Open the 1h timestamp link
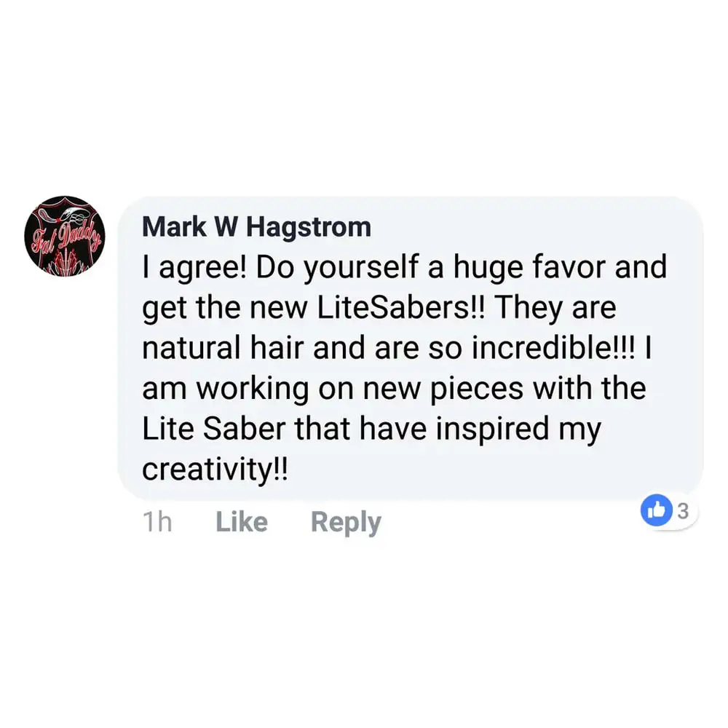The height and width of the screenshot is (728, 728). (157, 522)
